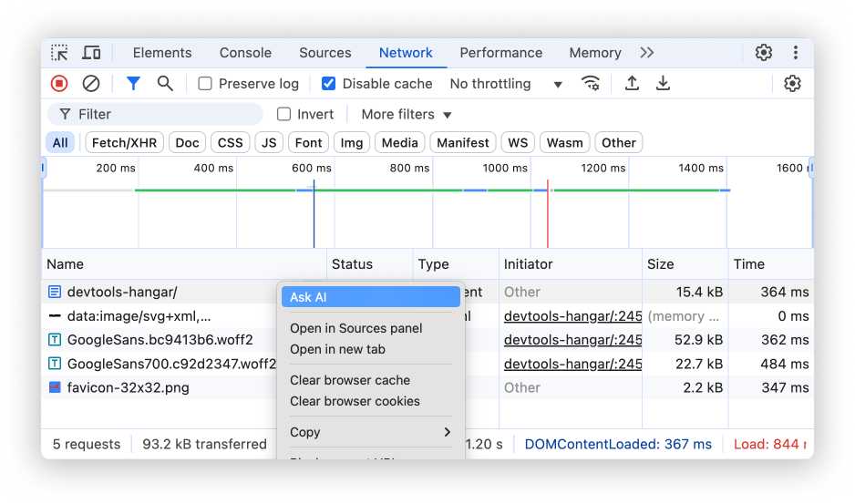The width and height of the screenshot is (855, 504).
Task: Click the import HAR upload icon
Action: [632, 84]
